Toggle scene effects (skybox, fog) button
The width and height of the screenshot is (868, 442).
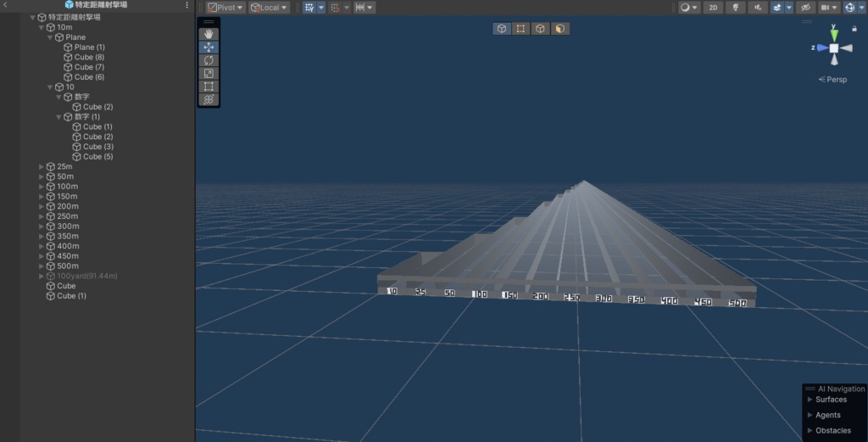click(x=777, y=8)
